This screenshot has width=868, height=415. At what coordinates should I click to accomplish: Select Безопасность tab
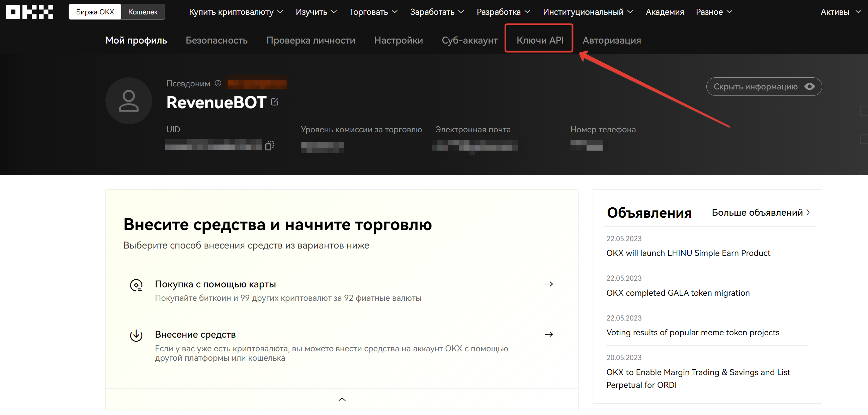pos(216,40)
